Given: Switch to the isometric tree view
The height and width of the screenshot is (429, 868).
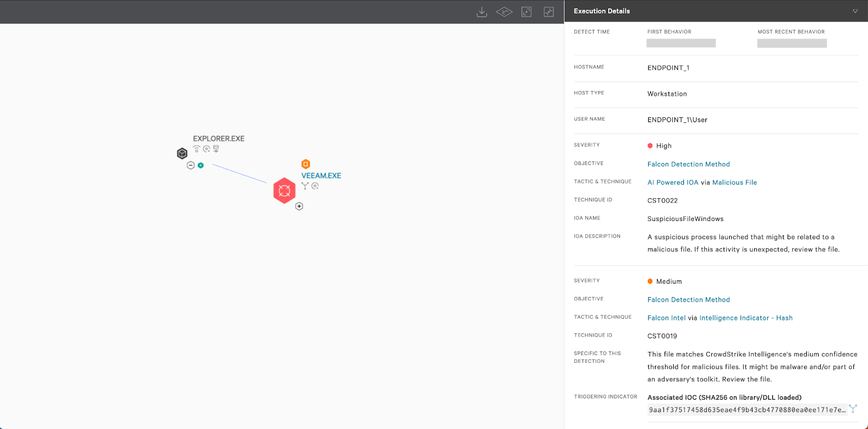Looking at the screenshot, I should click(x=504, y=12).
